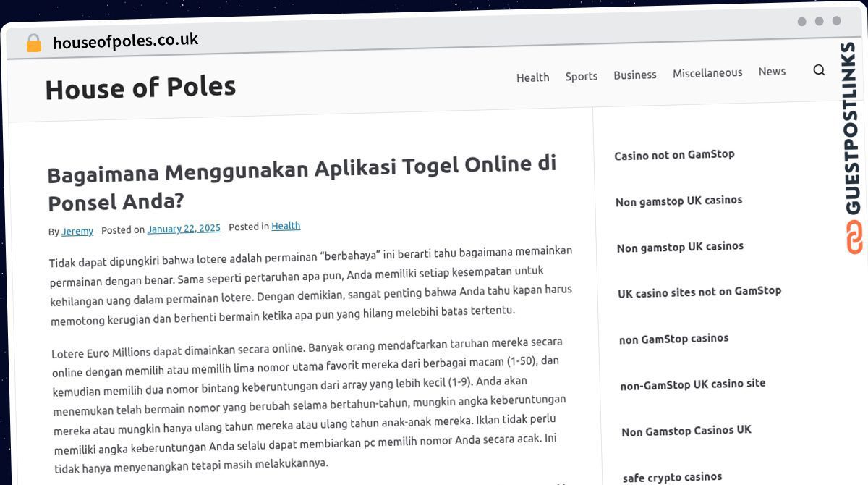Image resolution: width=868 pixels, height=485 pixels.
Task: Click Non Gamstop Casinos UK link
Action: pyautogui.click(x=686, y=431)
